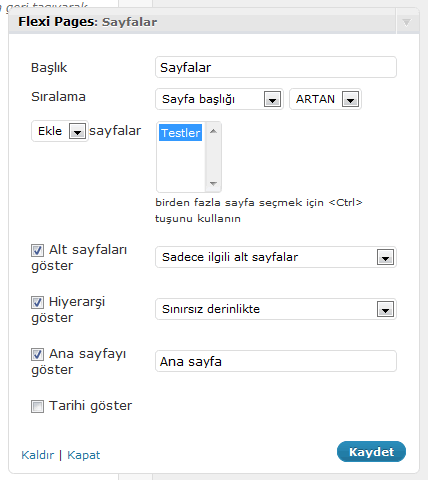This screenshot has height=480, width=428.
Task: Click the Kapat link
Action: point(84,455)
